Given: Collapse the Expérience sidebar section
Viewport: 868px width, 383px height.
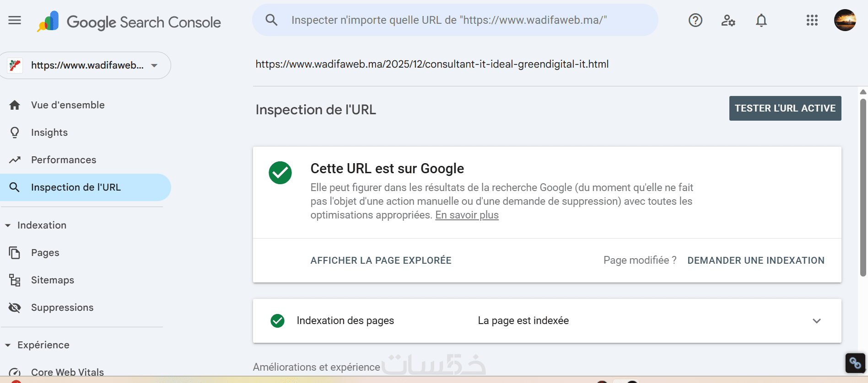Looking at the screenshot, I should (8, 345).
